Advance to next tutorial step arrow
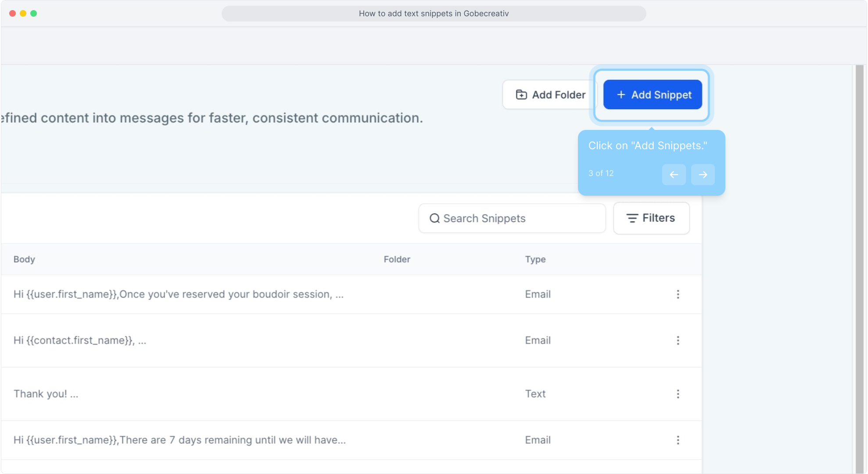Viewport: 868px width, 474px height. (703, 175)
